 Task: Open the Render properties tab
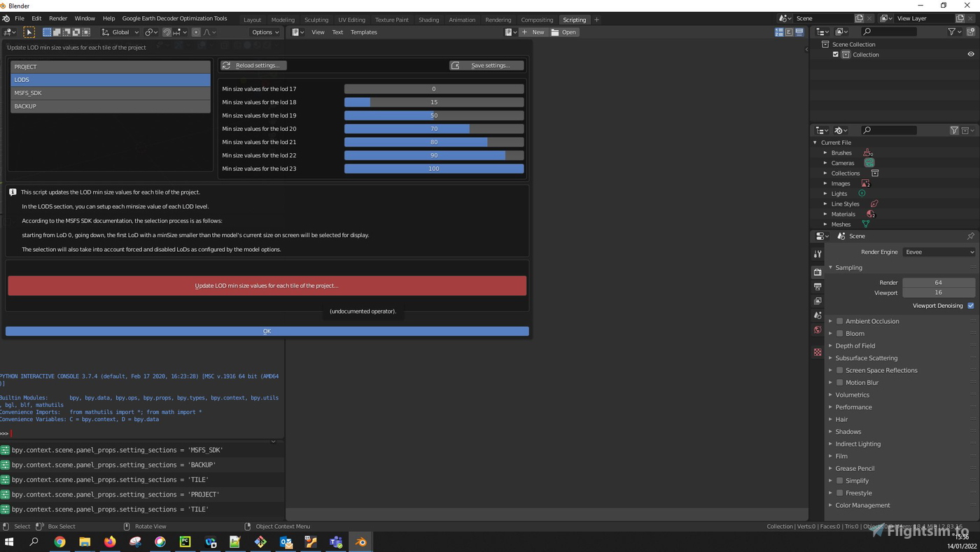[x=818, y=272]
